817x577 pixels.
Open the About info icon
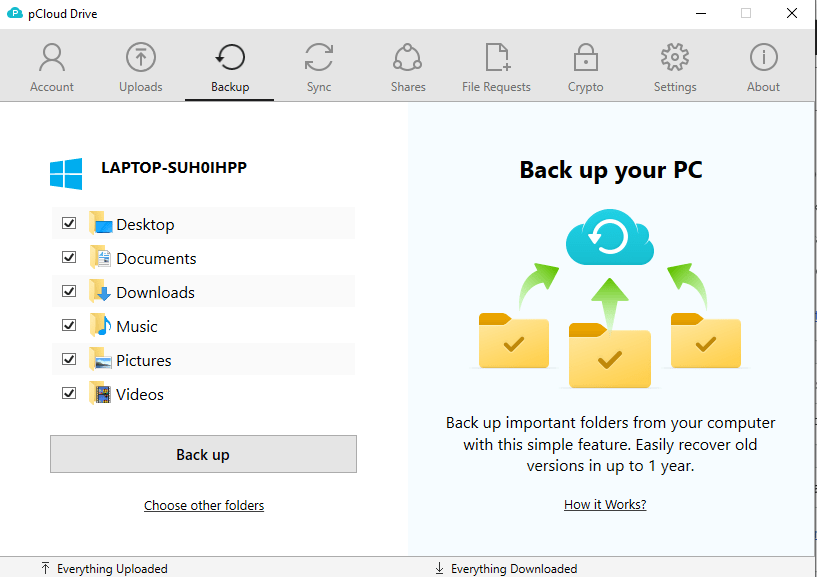[763, 57]
